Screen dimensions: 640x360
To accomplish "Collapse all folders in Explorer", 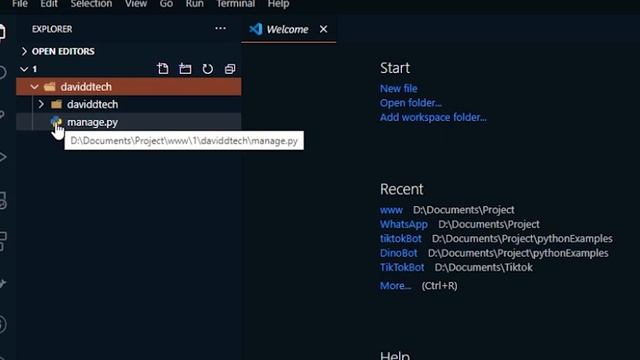I will (x=230, y=69).
